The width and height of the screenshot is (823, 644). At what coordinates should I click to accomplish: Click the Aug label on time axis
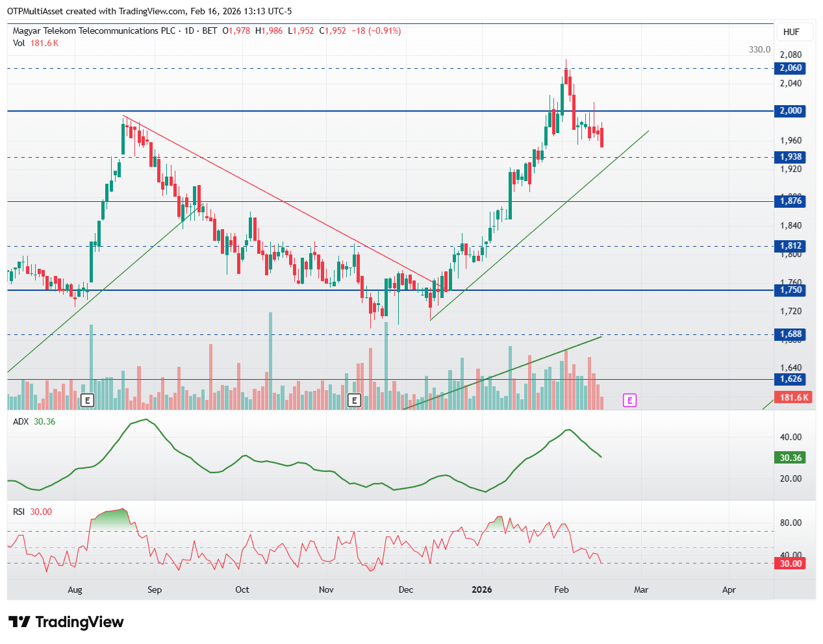(x=75, y=589)
